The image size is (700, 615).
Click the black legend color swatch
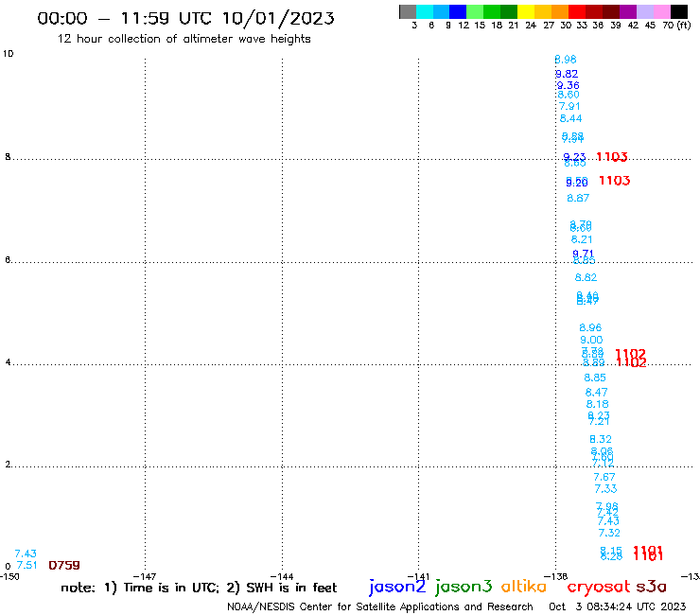tap(678, 11)
